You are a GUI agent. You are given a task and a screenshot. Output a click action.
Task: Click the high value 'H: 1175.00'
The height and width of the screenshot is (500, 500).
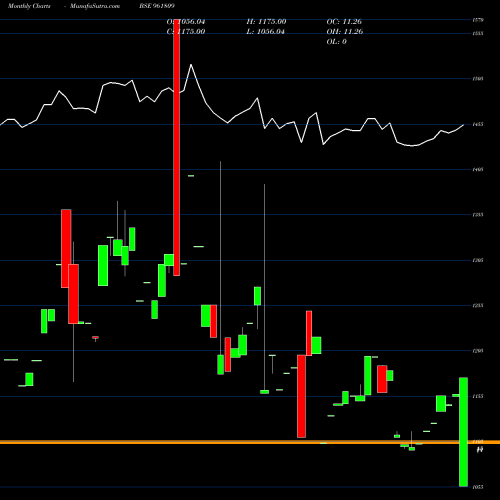pyautogui.click(x=266, y=22)
